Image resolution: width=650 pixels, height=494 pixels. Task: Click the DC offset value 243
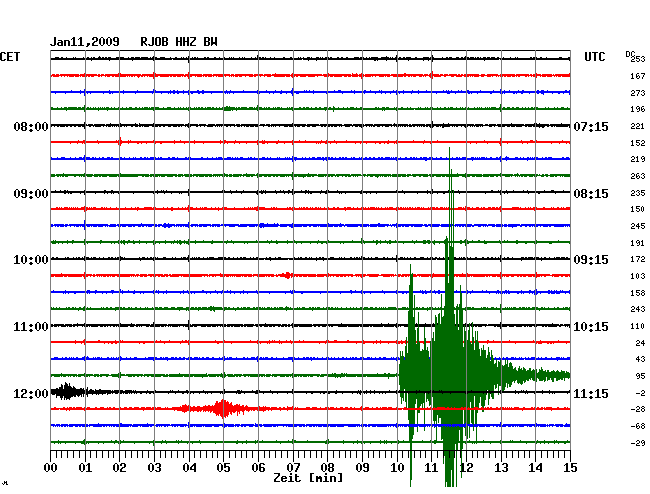pos(638,309)
